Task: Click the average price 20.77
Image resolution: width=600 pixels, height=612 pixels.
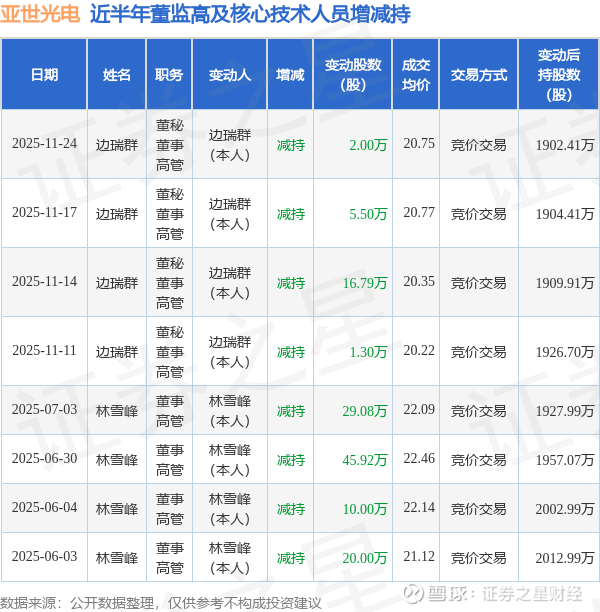Action: pos(419,213)
